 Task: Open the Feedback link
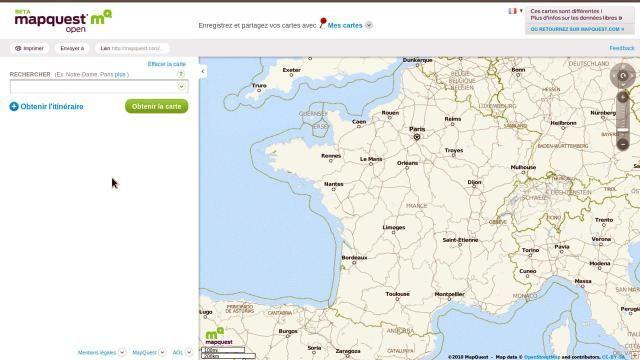[622, 48]
